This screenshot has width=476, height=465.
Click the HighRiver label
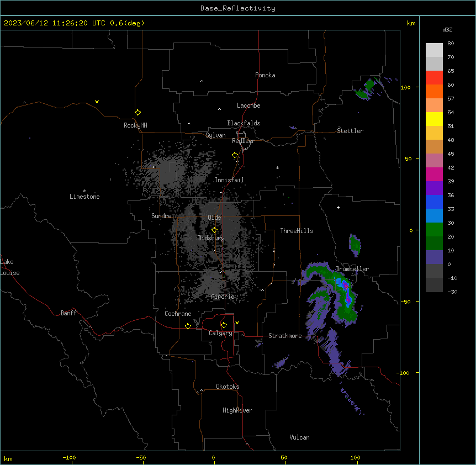point(237,410)
